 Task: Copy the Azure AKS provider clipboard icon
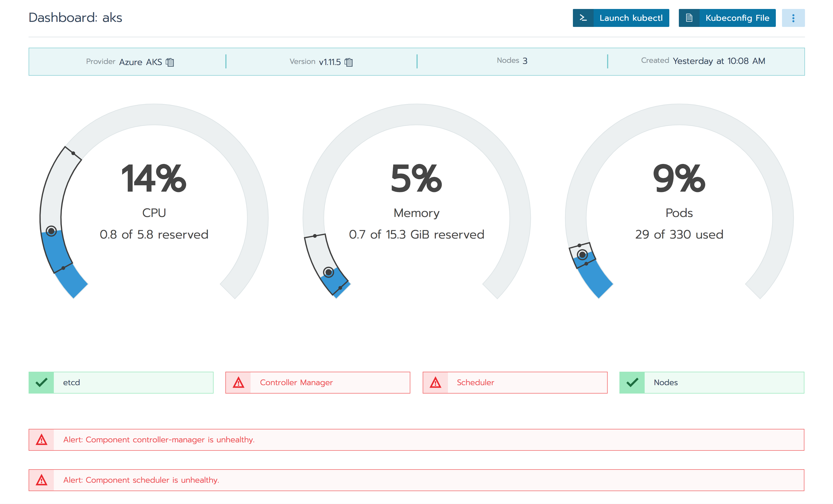coord(170,62)
